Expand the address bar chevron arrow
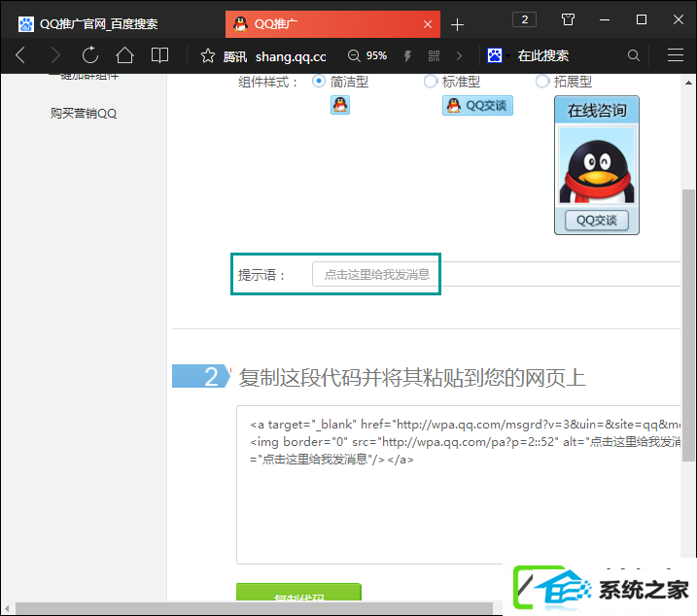Image resolution: width=697 pixels, height=616 pixels. [x=459, y=56]
